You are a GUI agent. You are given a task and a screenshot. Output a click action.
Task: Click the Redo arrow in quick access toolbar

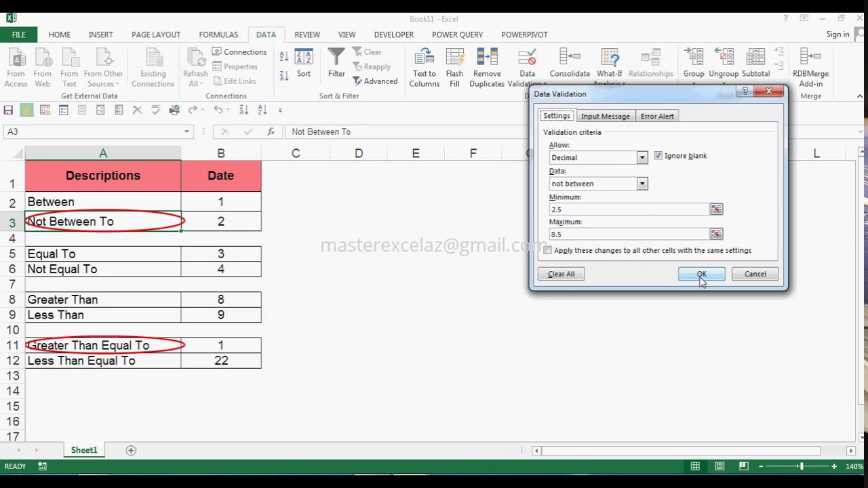coord(193,110)
